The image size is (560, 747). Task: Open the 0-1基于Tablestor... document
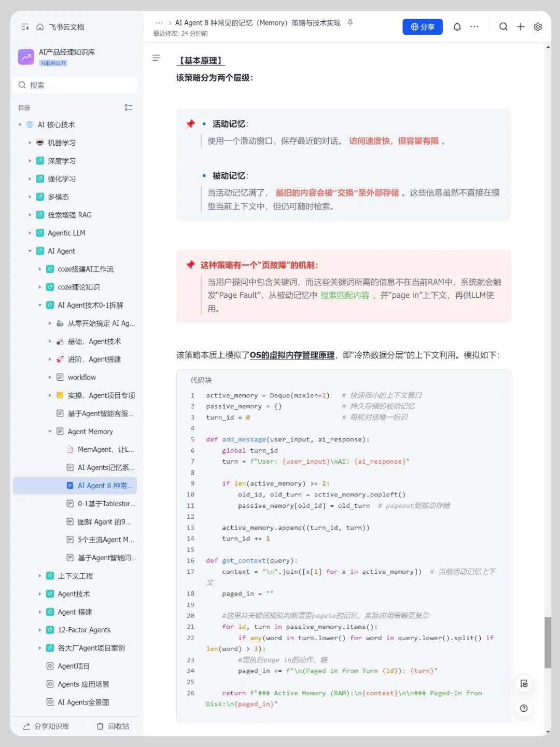[x=106, y=504]
